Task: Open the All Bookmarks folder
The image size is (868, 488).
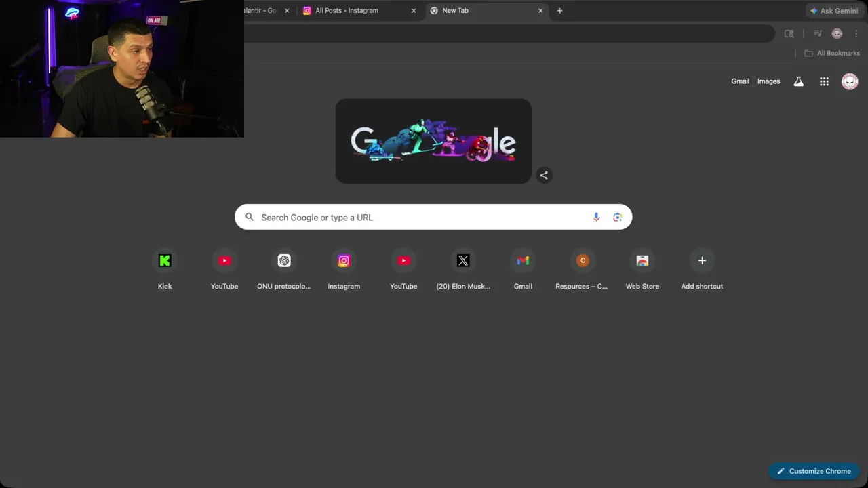Action: (x=832, y=53)
